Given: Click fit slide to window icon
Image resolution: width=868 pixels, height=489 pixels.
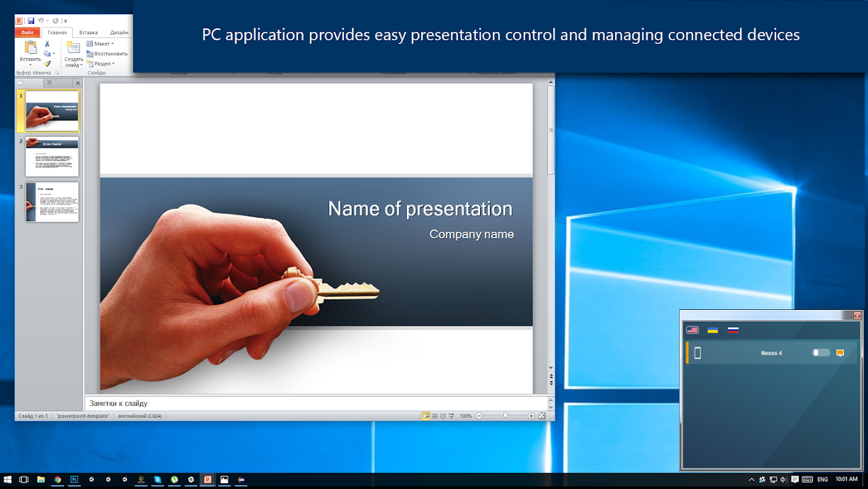Looking at the screenshot, I should click(542, 416).
